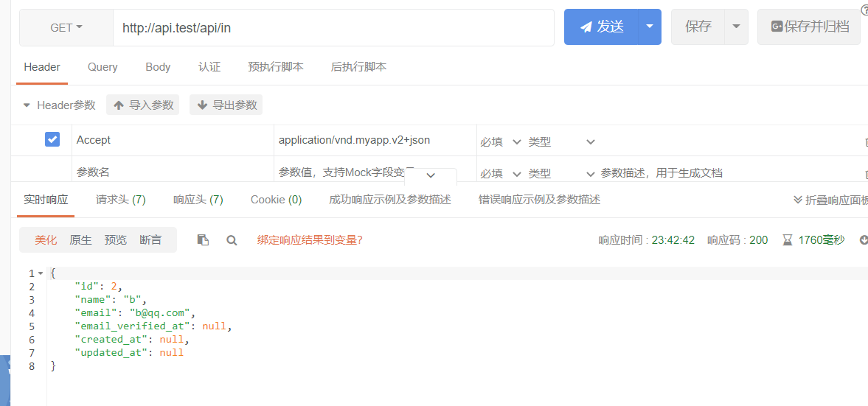Open the Cookie (0) tab
The height and width of the screenshot is (406, 868).
(x=277, y=200)
